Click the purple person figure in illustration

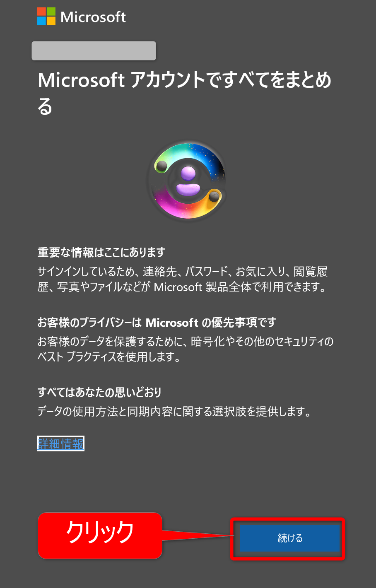pyautogui.click(x=188, y=181)
